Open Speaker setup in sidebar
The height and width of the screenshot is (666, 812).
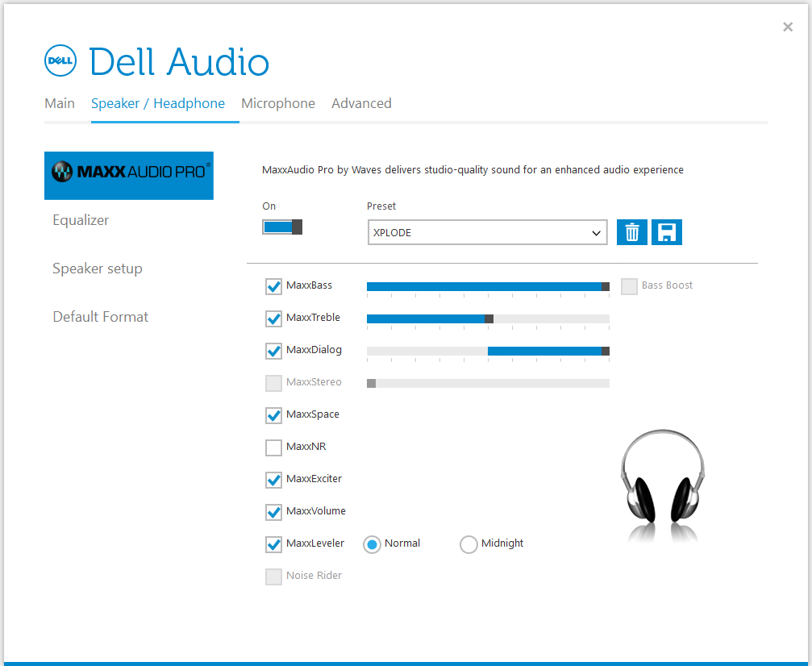[98, 268]
